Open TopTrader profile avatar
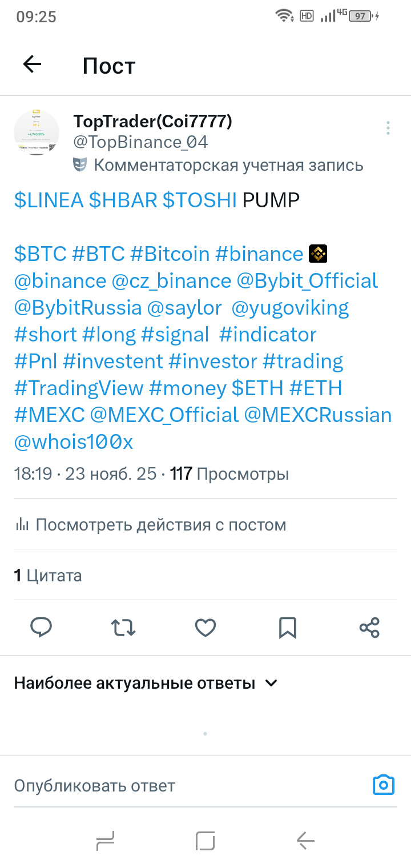 [37, 132]
